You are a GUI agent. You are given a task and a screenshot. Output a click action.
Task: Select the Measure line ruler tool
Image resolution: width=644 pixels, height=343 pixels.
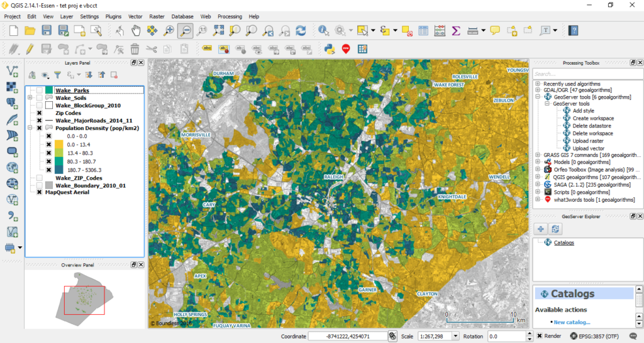tap(473, 30)
